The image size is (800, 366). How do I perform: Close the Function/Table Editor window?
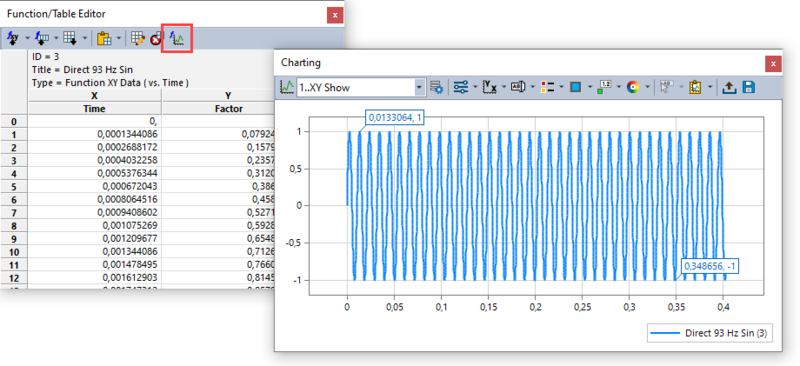click(x=335, y=15)
